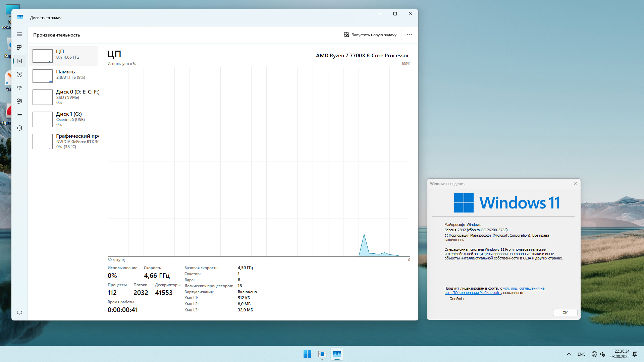Click Run new task button
Image resolution: width=644 pixels, height=362 pixels.
[x=370, y=35]
